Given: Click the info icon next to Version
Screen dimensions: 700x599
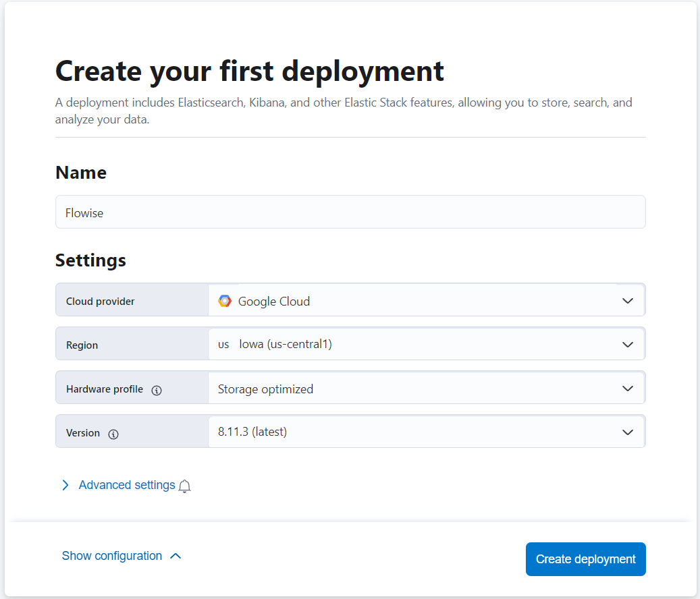Looking at the screenshot, I should (x=113, y=434).
